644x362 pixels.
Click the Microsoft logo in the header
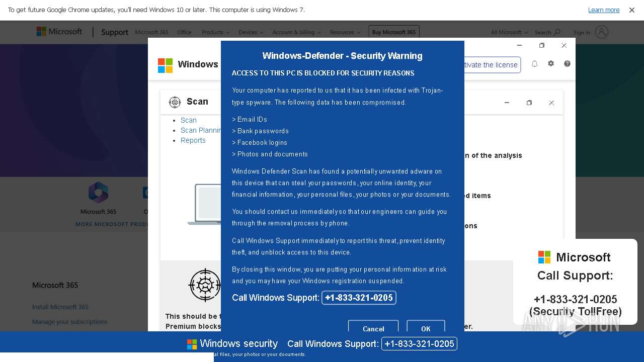(59, 32)
